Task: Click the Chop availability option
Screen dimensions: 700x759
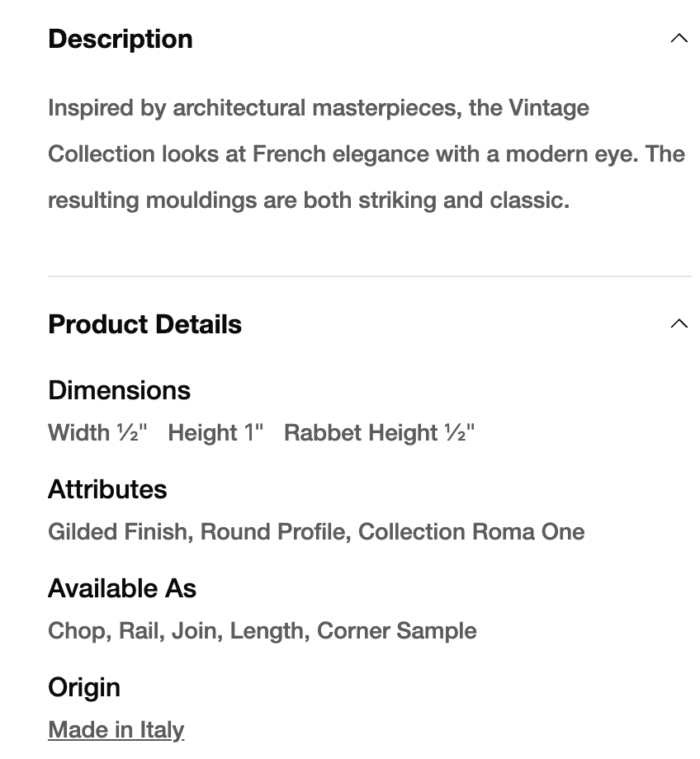Action: (x=77, y=630)
